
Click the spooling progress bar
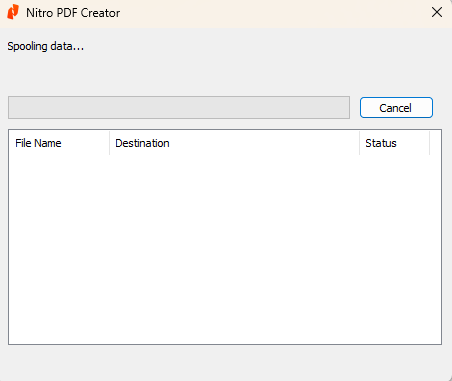(x=179, y=107)
